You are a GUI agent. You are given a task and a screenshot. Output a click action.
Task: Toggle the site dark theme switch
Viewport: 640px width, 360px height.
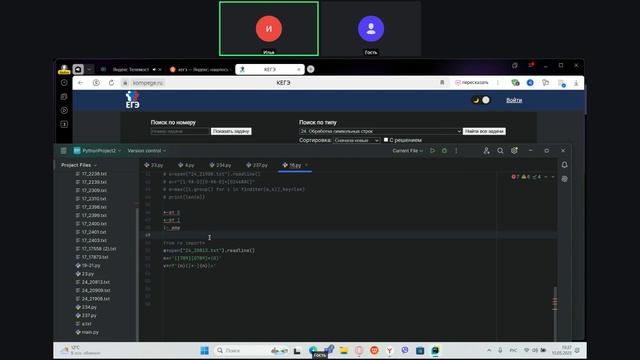(x=481, y=100)
